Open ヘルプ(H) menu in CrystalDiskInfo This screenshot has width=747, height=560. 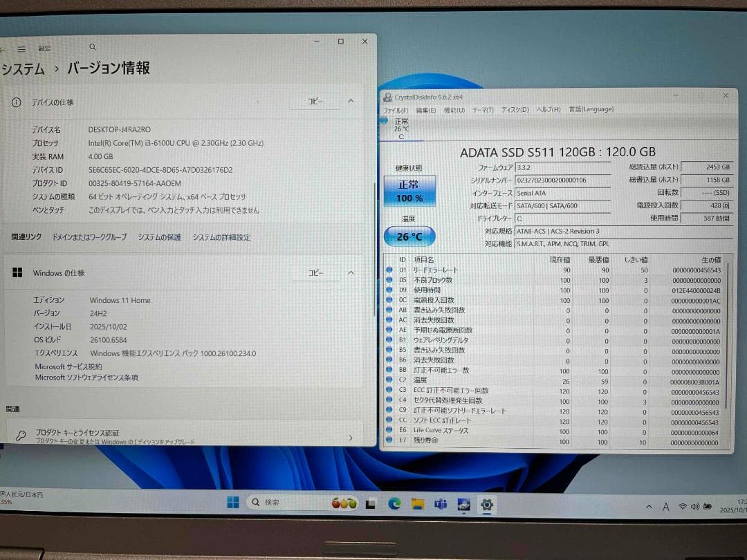click(548, 109)
